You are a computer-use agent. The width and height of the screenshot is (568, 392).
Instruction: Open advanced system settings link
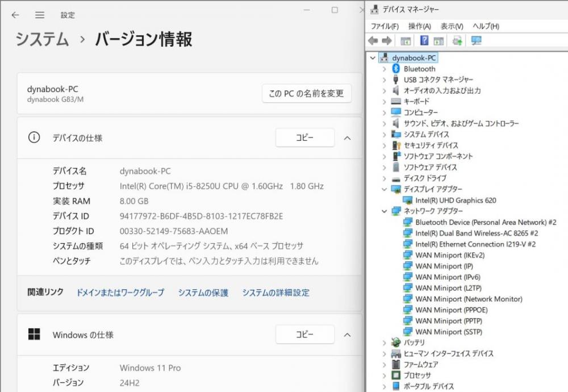click(275, 293)
